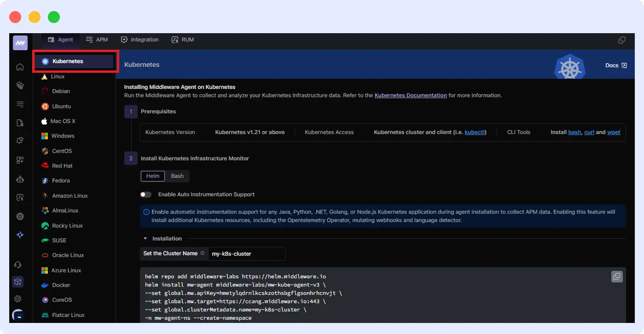Edit the cluster name input field

[x=246, y=253]
